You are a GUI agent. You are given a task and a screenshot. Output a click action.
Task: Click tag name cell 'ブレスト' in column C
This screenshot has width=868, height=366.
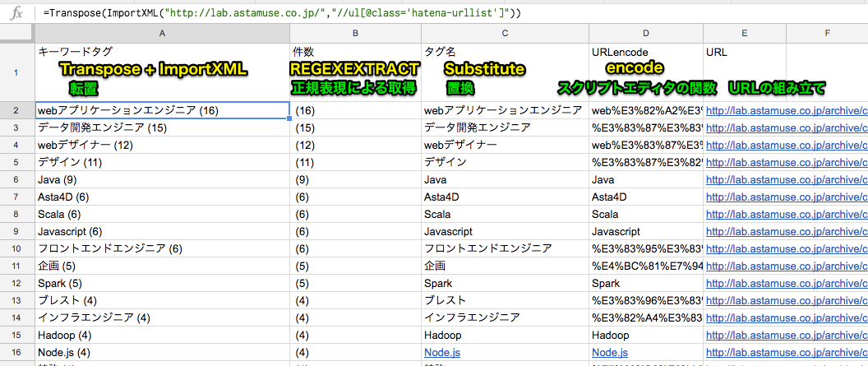click(x=505, y=301)
